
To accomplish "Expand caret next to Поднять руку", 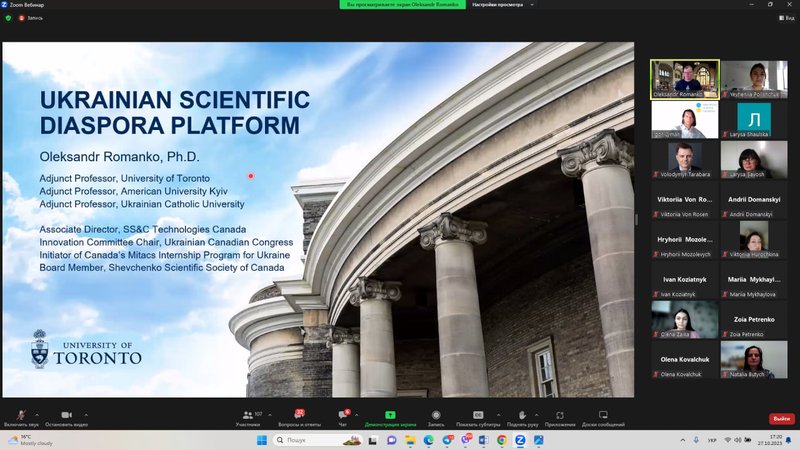I will (x=536, y=415).
